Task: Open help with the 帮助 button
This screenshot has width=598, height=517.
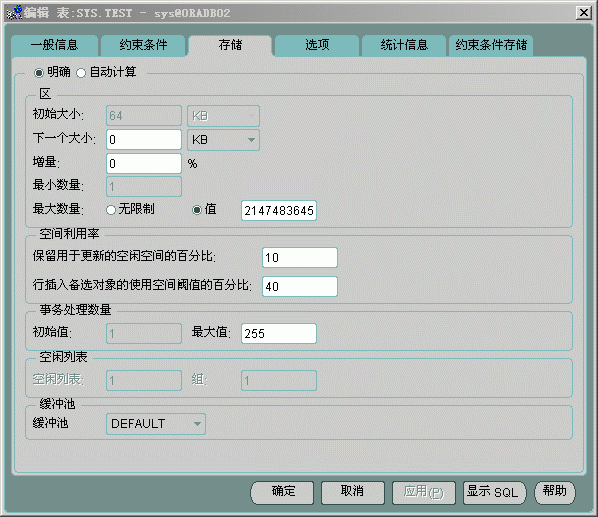Action: pyautogui.click(x=555, y=493)
